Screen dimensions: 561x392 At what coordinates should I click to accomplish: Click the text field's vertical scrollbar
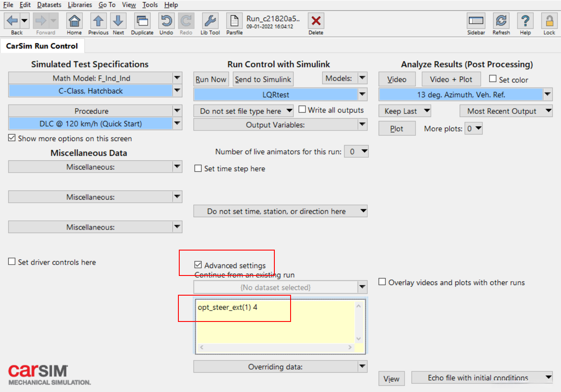(x=359, y=321)
